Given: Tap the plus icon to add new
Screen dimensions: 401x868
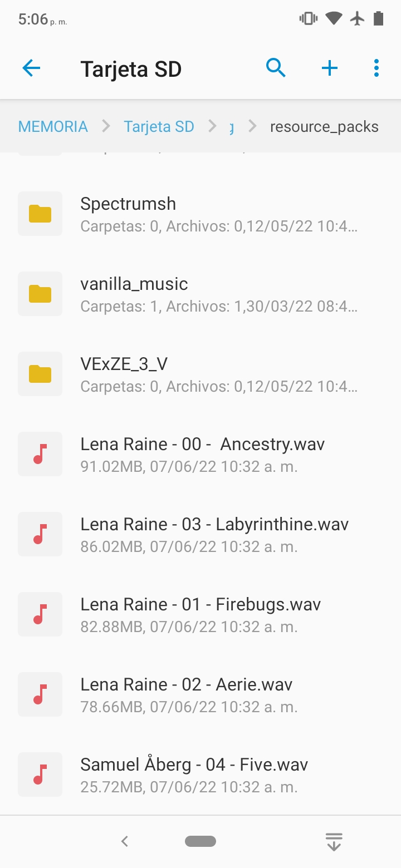Looking at the screenshot, I should (330, 68).
